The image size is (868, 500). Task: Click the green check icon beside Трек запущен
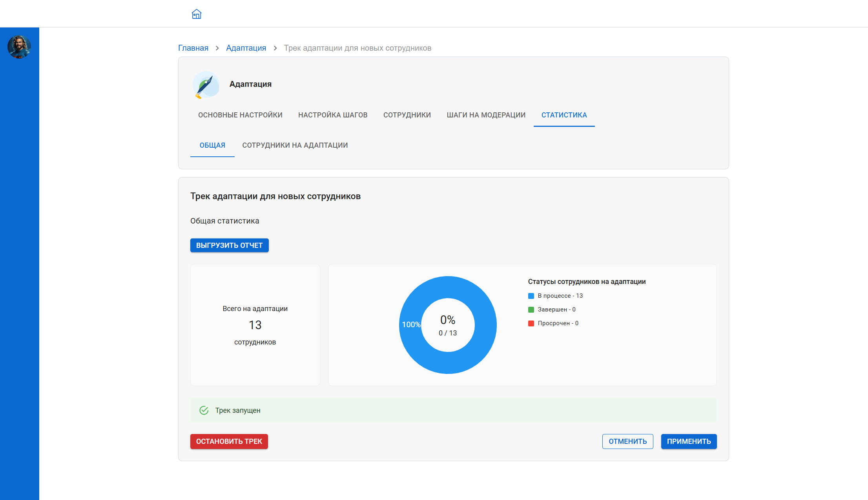pos(204,410)
